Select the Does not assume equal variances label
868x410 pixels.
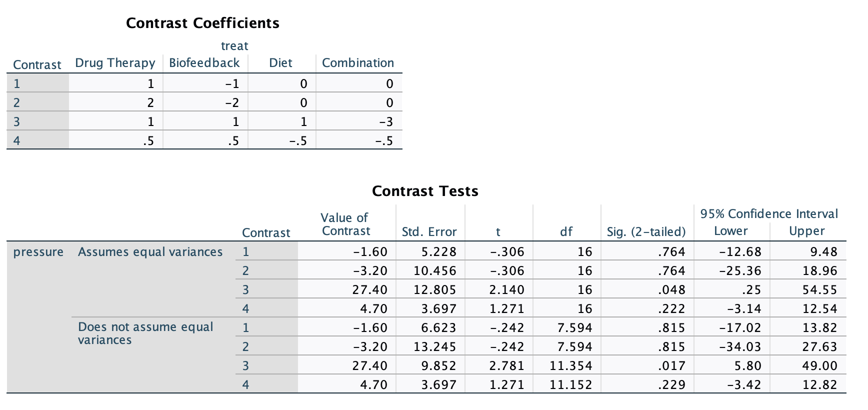(145, 333)
